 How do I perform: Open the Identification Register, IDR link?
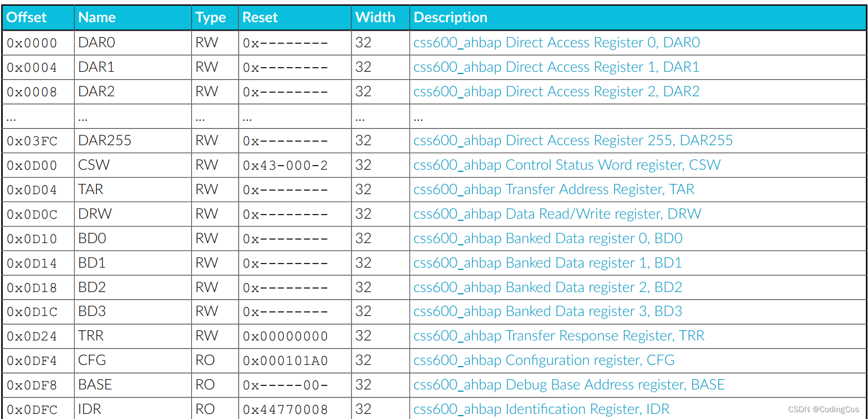(x=542, y=409)
